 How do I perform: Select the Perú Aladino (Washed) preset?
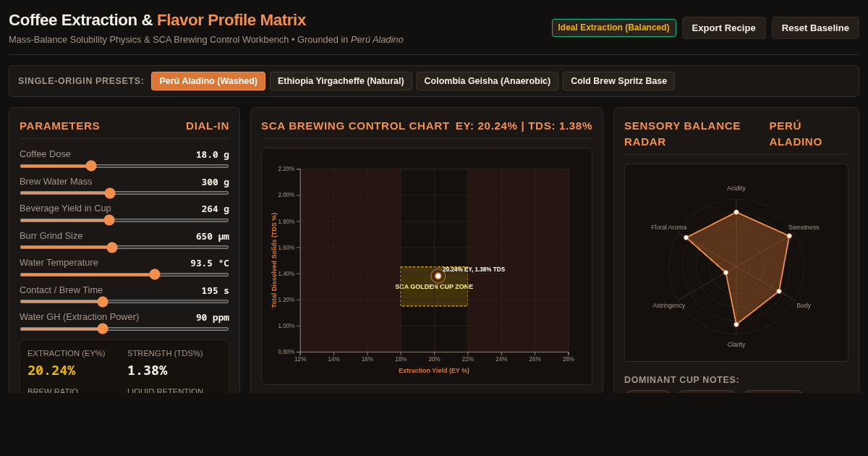coord(208,81)
